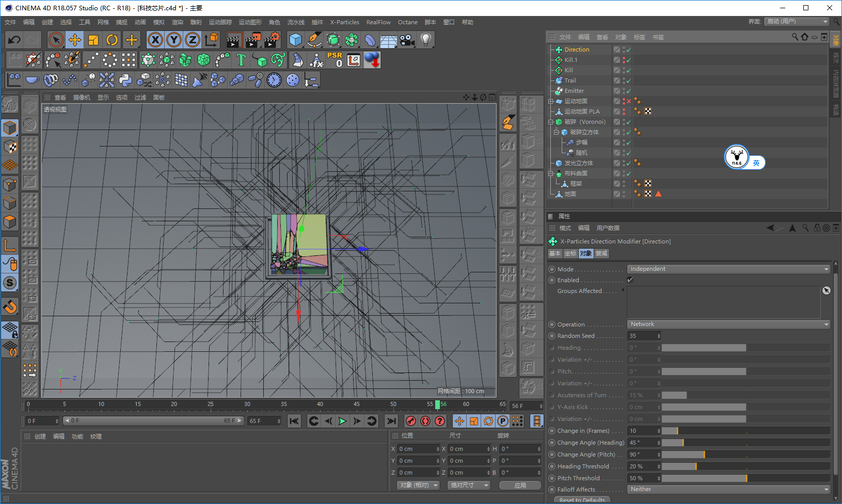
Task: Open Edit Render Settings gear icon
Action: click(272, 40)
